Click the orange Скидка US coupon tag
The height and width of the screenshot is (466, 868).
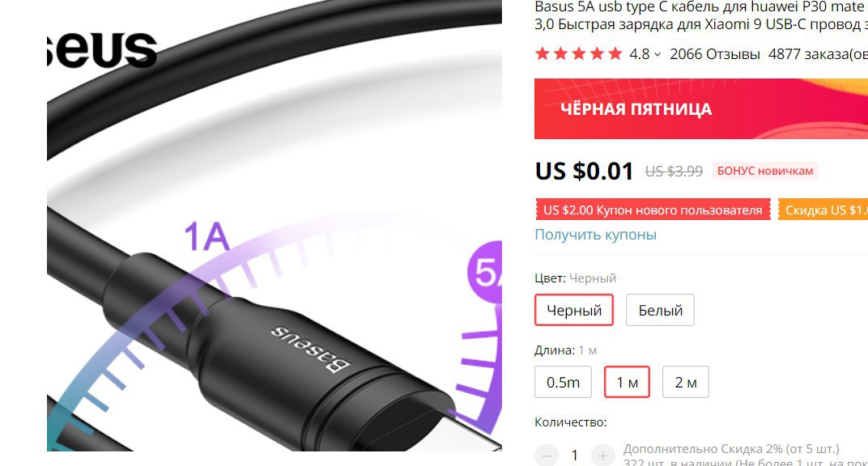(823, 210)
